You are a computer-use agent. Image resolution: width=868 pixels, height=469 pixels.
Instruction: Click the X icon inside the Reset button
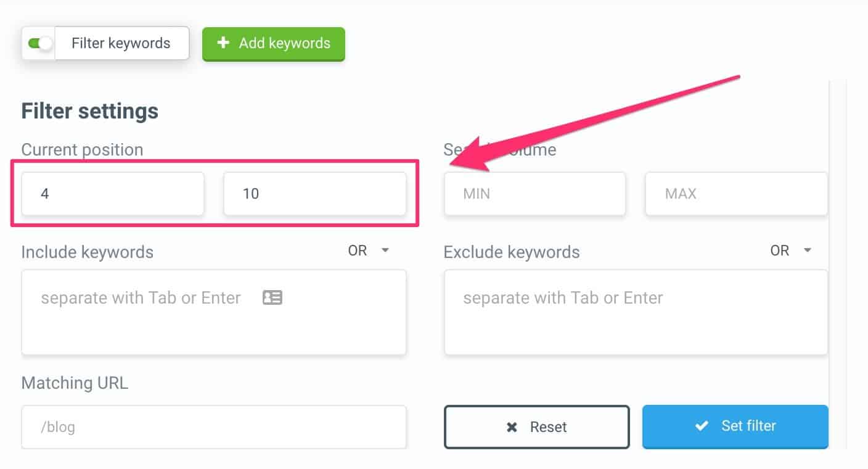tap(512, 426)
